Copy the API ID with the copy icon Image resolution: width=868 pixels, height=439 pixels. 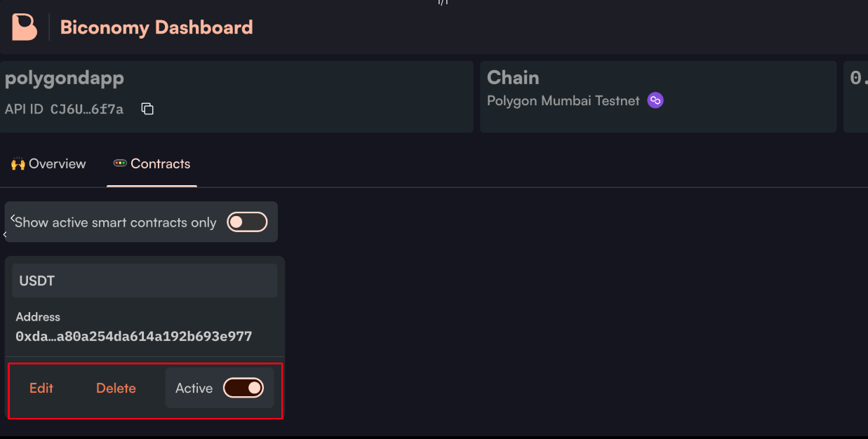[x=147, y=109]
